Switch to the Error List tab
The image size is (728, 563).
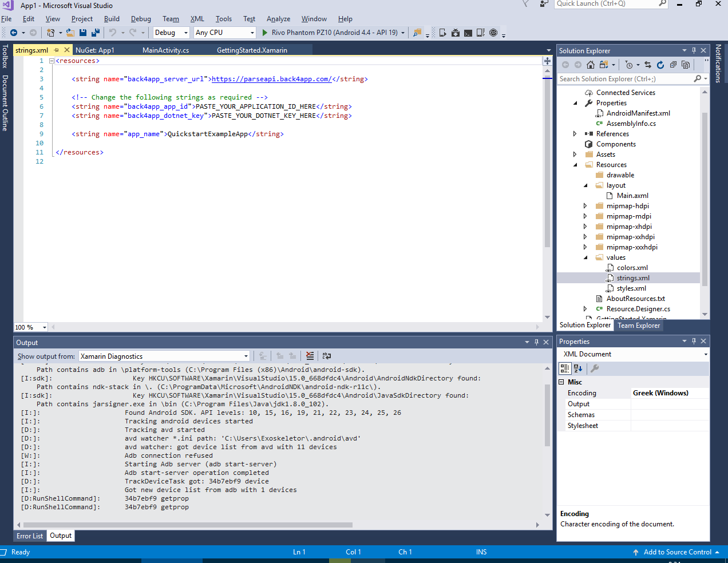(30, 536)
